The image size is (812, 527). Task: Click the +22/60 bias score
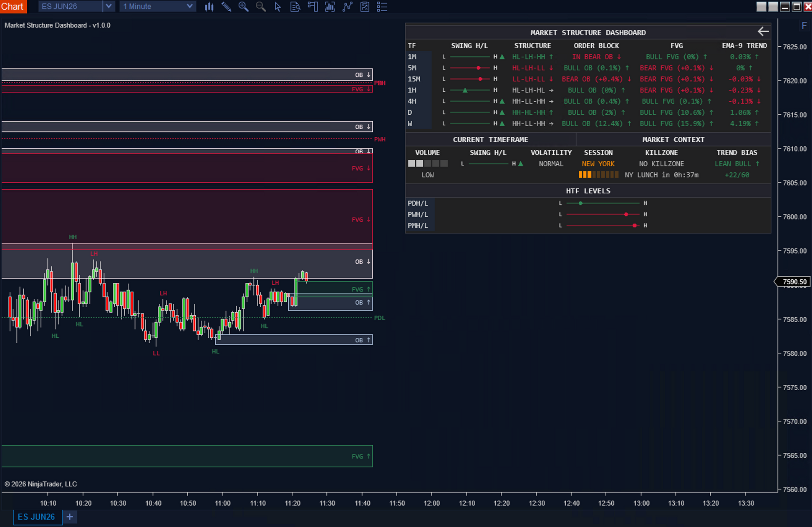click(737, 175)
